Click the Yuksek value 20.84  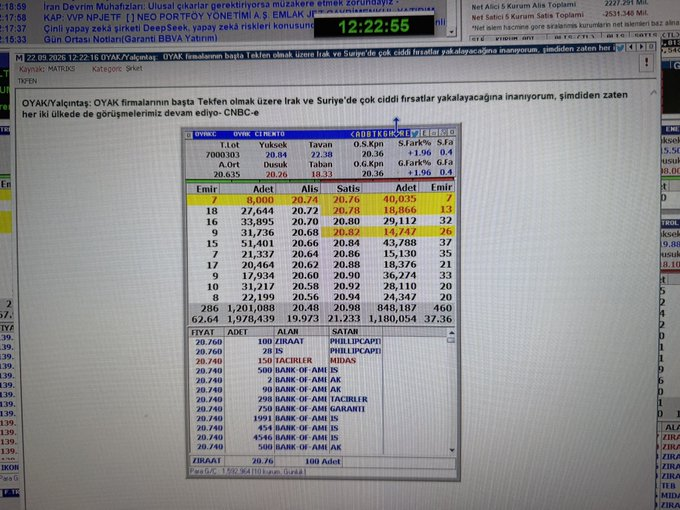click(x=276, y=155)
